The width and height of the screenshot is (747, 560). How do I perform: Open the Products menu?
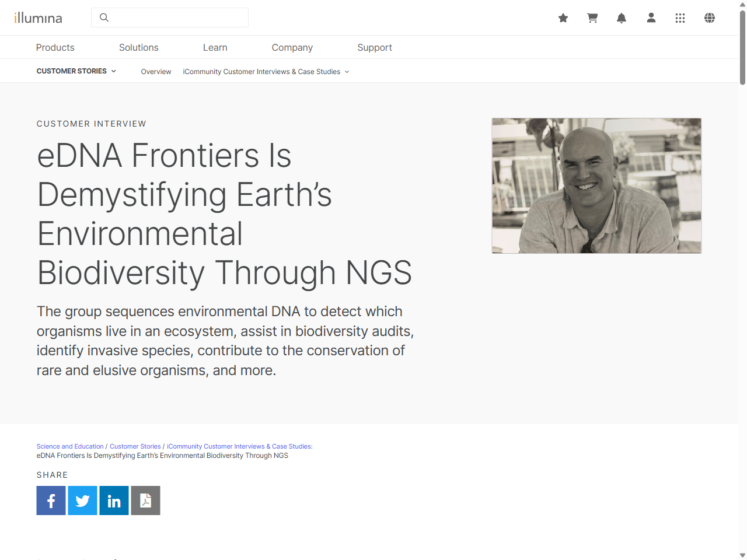55,47
